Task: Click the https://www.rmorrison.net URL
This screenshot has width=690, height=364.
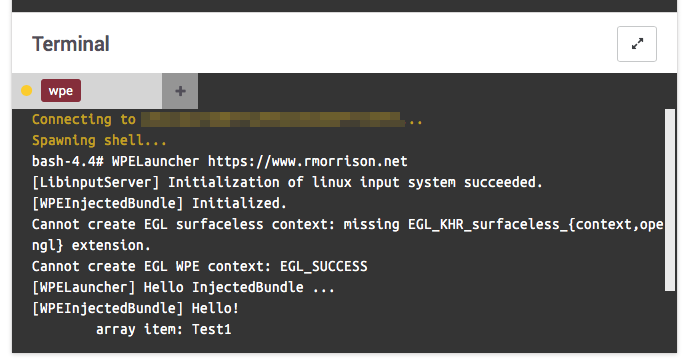Action: pos(307,162)
